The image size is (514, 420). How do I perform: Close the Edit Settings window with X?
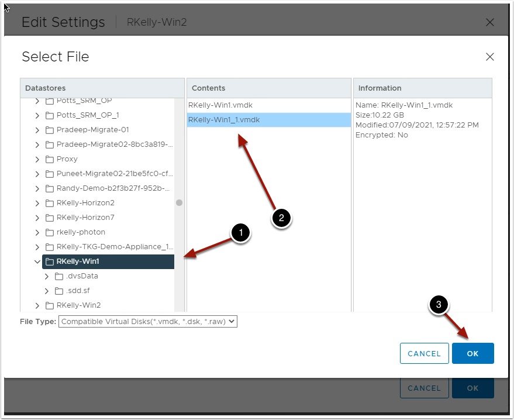click(x=490, y=22)
